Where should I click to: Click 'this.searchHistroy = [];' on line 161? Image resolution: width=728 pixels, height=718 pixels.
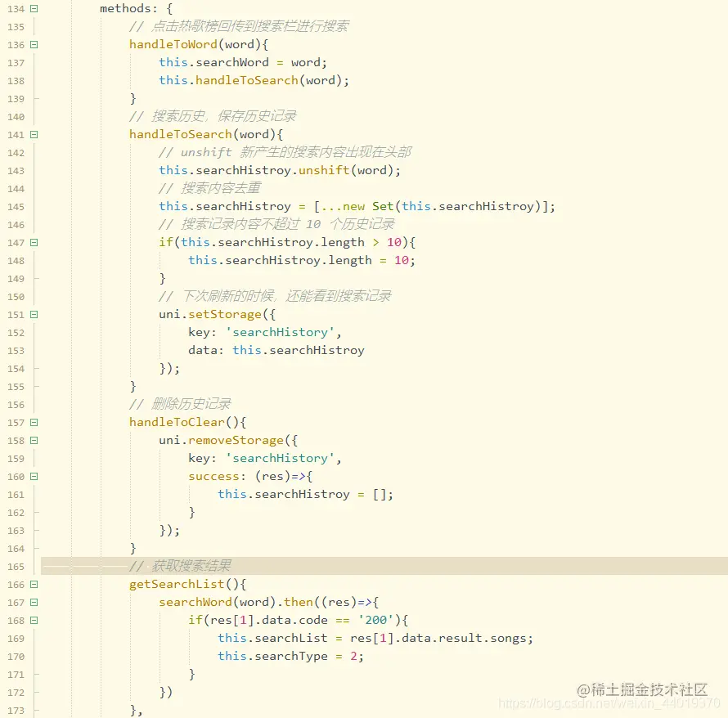tap(305, 494)
